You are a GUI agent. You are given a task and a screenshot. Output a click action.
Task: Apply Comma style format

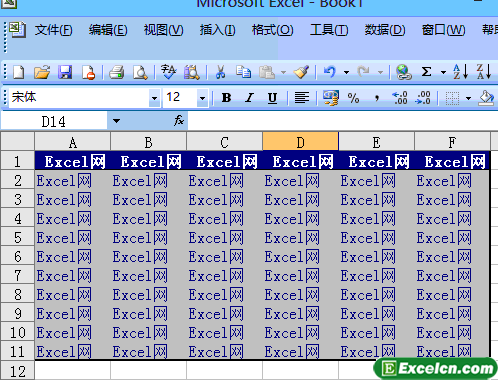(x=377, y=98)
